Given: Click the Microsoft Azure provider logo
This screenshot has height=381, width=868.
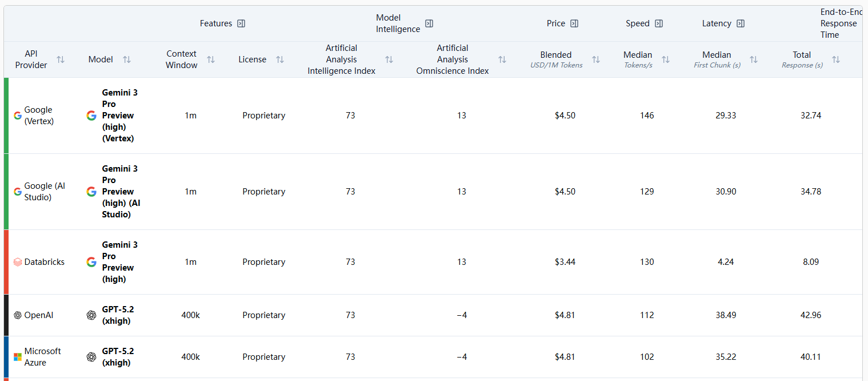Looking at the screenshot, I should click(18, 357).
